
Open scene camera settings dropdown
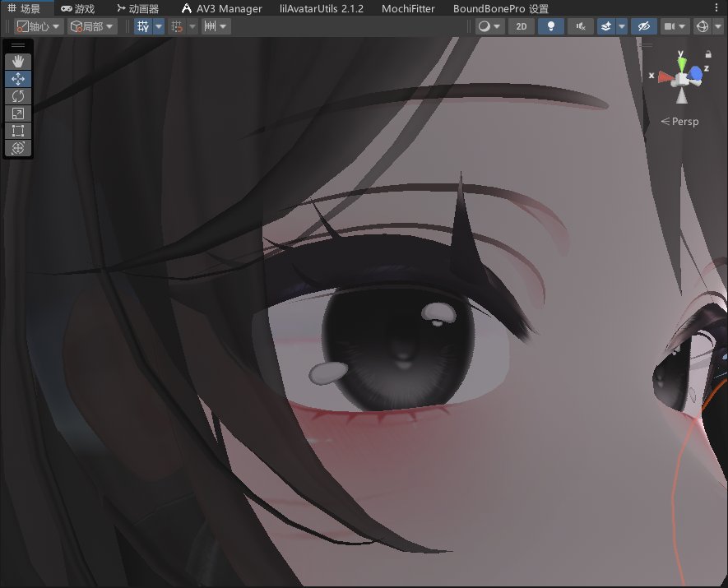point(675,26)
